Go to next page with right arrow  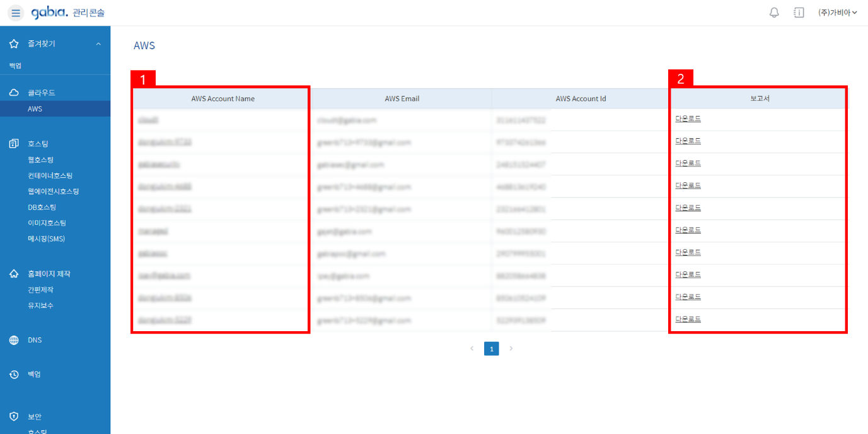click(x=511, y=348)
